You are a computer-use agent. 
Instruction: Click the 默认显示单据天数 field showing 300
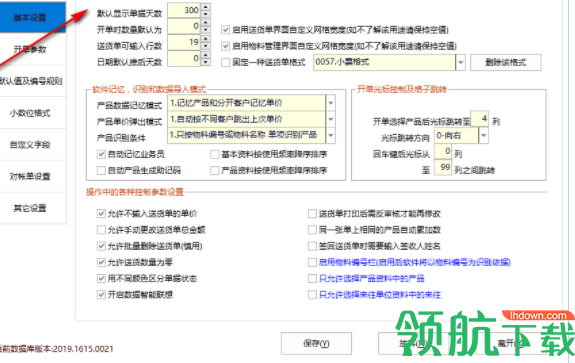coord(184,10)
